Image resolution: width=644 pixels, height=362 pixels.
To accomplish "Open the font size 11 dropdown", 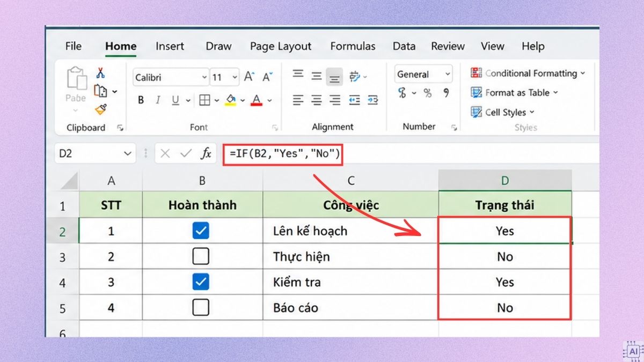I will 235,77.
